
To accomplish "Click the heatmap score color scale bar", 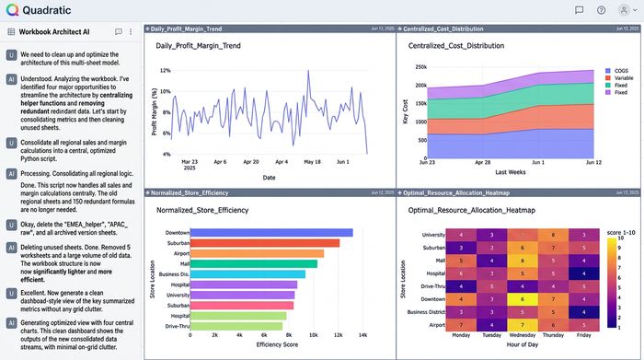I will tap(612, 283).
